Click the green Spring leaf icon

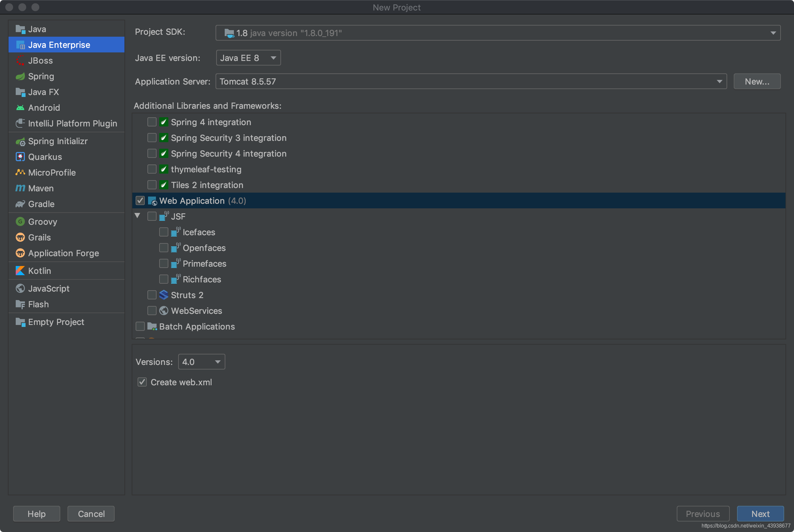(x=20, y=76)
